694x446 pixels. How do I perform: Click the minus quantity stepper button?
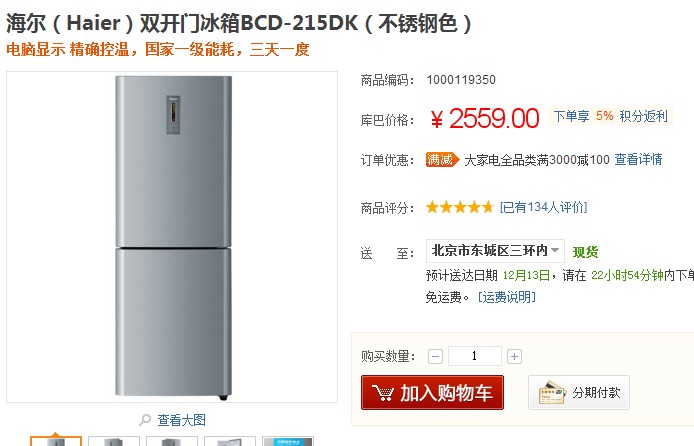tap(435, 356)
